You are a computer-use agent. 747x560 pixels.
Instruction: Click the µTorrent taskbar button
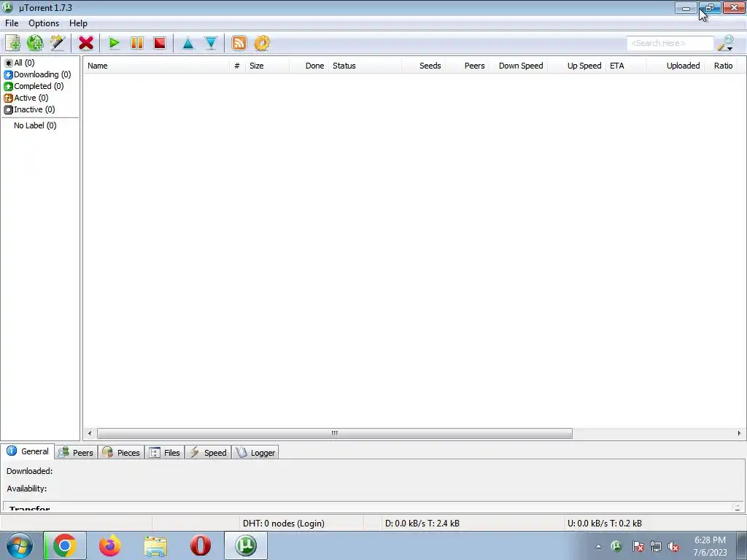coord(246,545)
